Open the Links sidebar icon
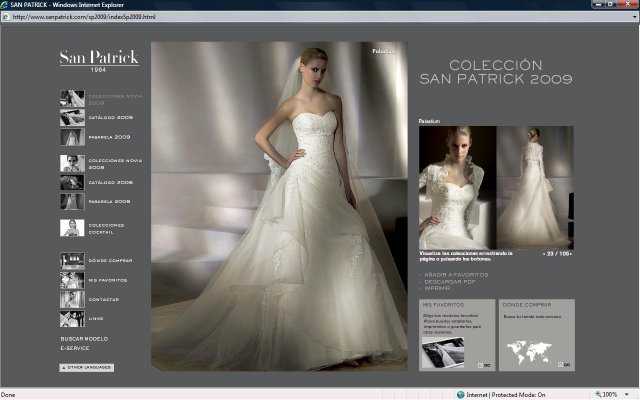This screenshot has height=400, width=640. [72, 319]
